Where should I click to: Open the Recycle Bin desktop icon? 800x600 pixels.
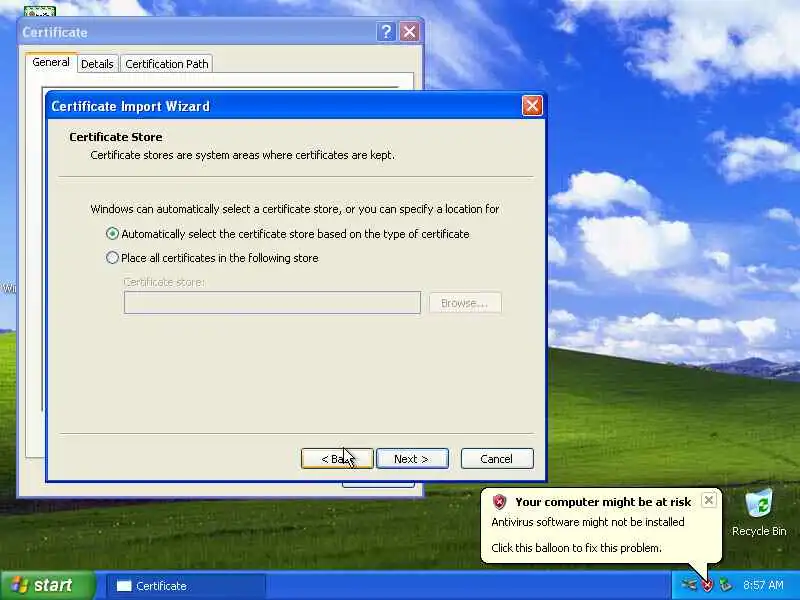click(759, 513)
